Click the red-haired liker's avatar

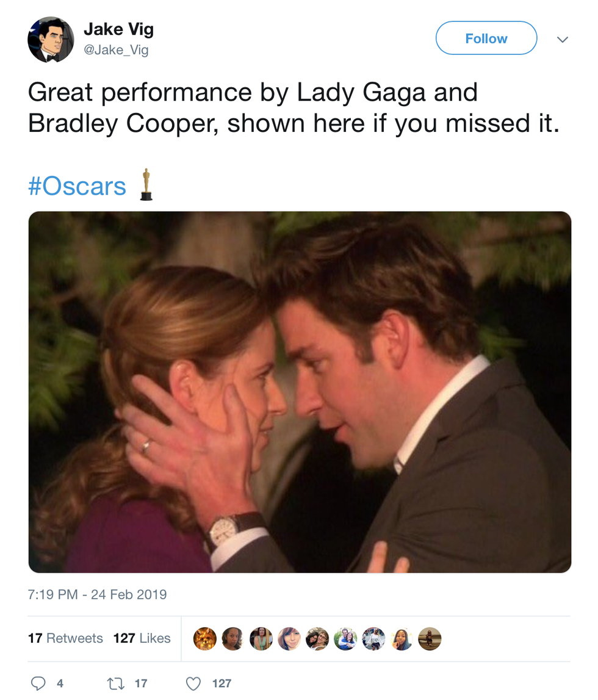289,639
